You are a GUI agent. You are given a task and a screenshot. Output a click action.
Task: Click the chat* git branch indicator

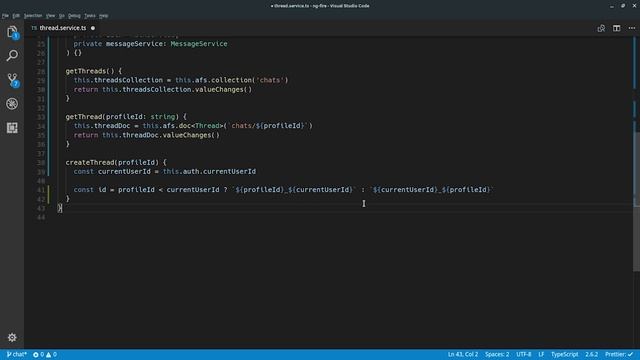[17, 354]
